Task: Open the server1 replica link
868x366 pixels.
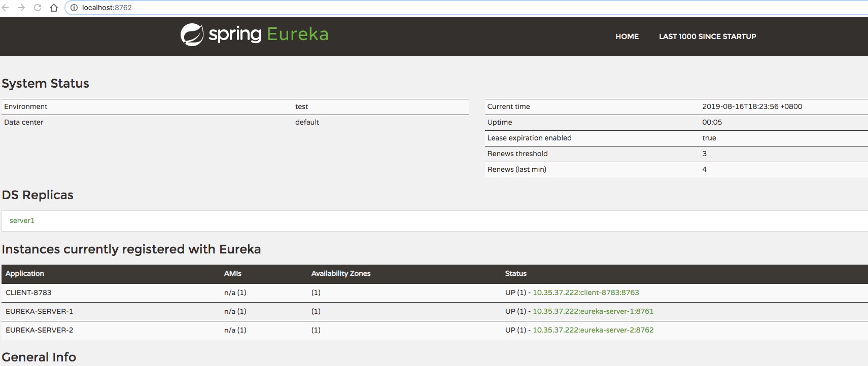Action: point(22,221)
